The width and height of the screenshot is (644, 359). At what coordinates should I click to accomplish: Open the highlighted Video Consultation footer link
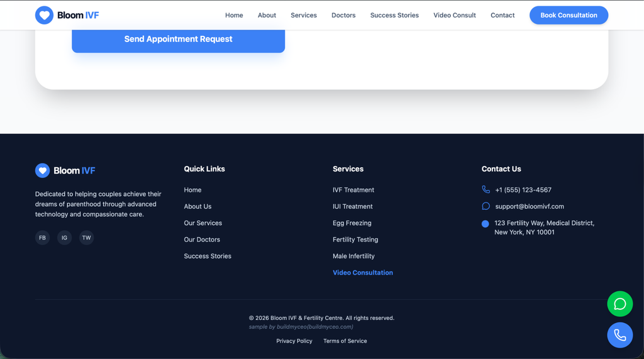(363, 272)
